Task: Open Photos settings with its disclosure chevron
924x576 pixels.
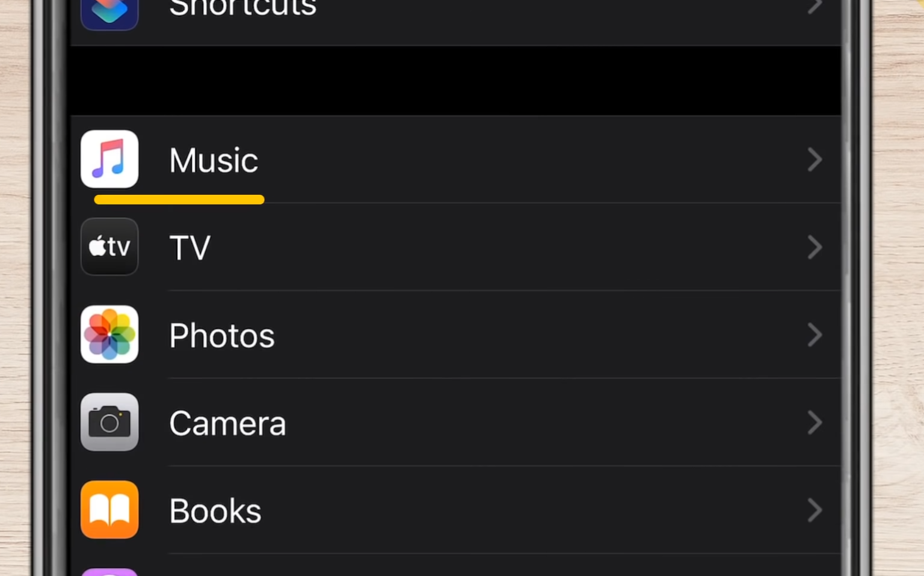Action: coord(815,335)
